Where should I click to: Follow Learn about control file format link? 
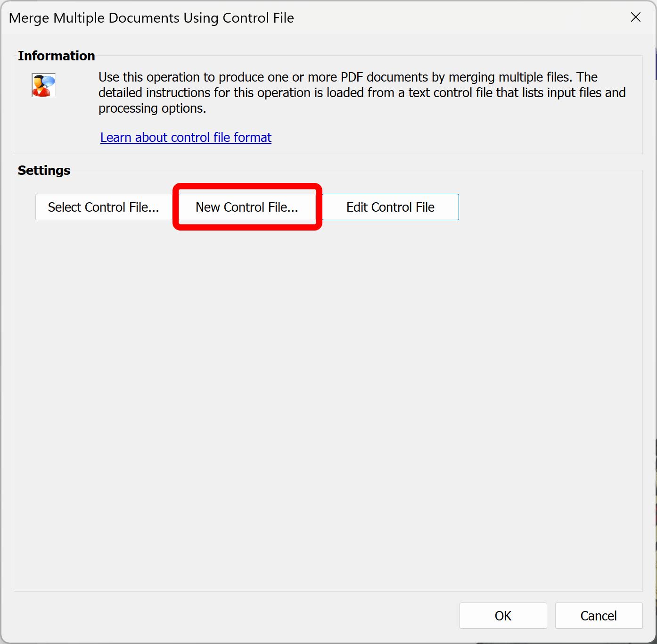point(186,137)
